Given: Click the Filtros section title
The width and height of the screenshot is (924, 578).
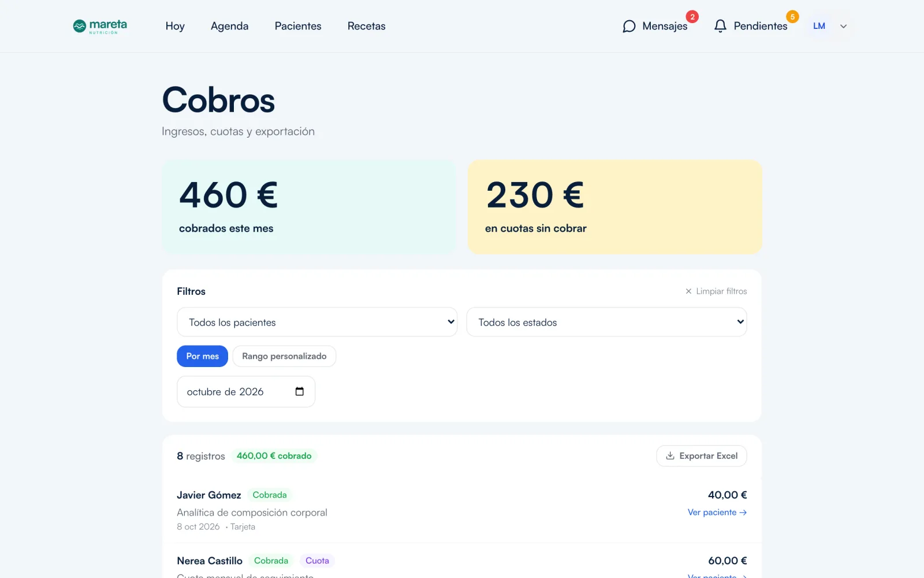Looking at the screenshot, I should coord(191,291).
